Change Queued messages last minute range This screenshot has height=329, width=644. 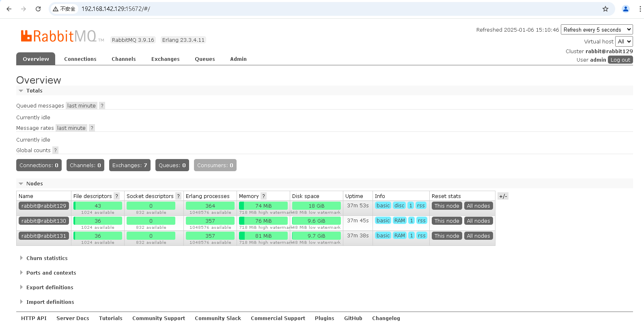82,105
